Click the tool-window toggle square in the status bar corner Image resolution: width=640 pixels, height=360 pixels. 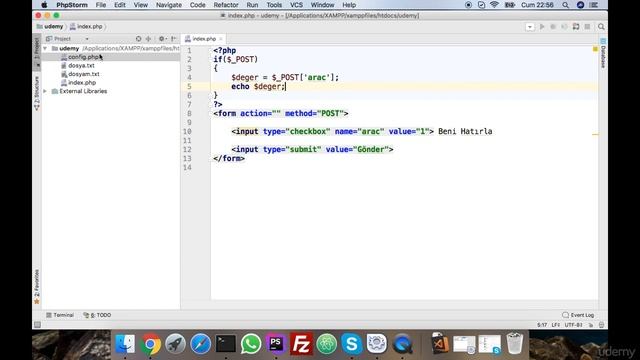[37, 324]
